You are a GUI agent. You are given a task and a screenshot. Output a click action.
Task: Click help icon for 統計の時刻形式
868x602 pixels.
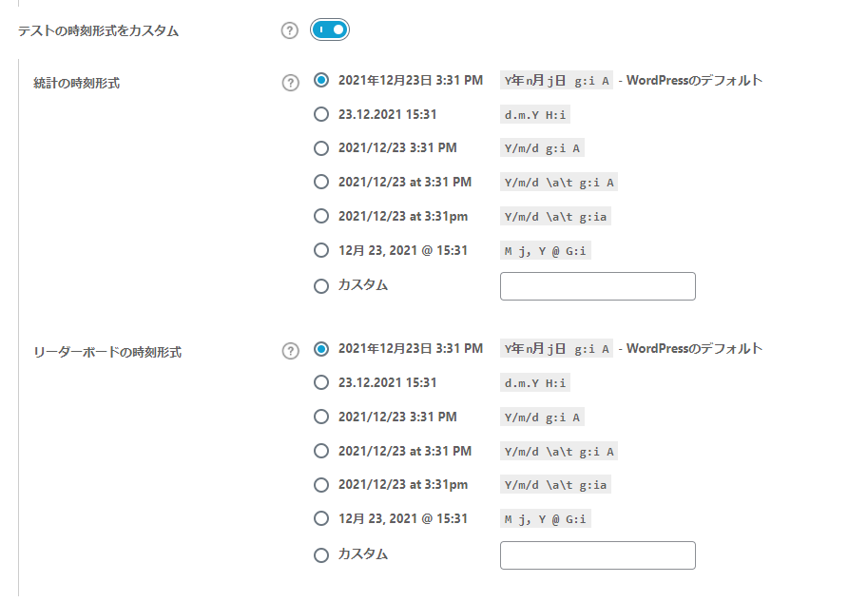pyautogui.click(x=291, y=82)
